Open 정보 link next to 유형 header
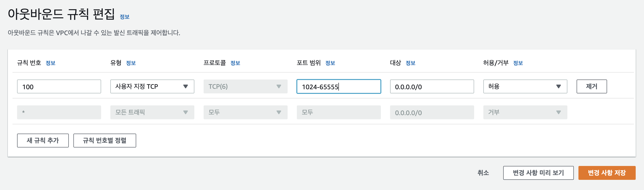Screen dimensions: 644x190 (131, 63)
